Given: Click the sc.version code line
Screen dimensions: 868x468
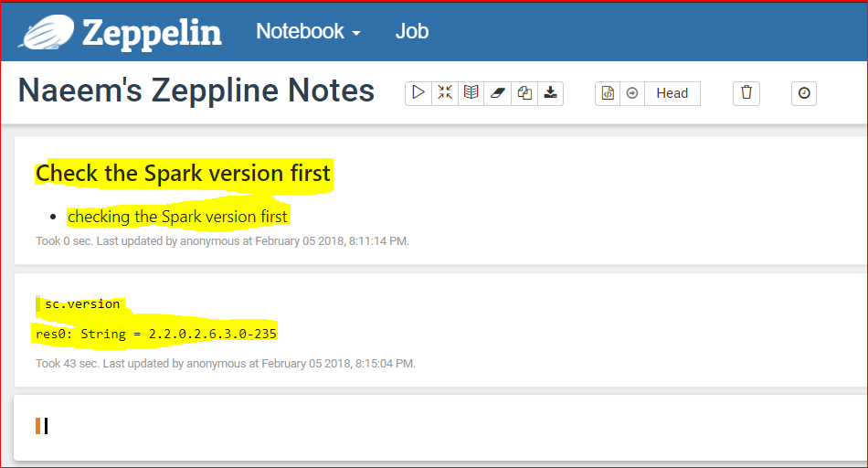Looking at the screenshot, I should point(82,304).
